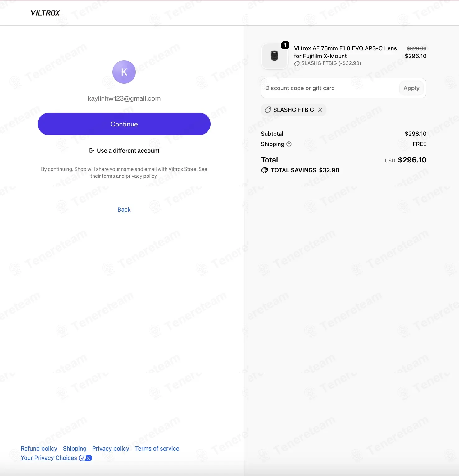Click the Continue button

pyautogui.click(x=124, y=124)
